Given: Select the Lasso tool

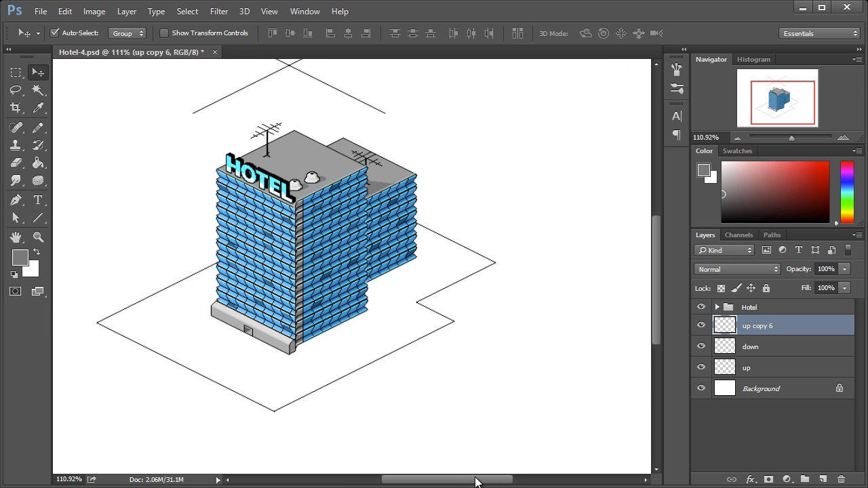Looking at the screenshot, I should (x=16, y=90).
